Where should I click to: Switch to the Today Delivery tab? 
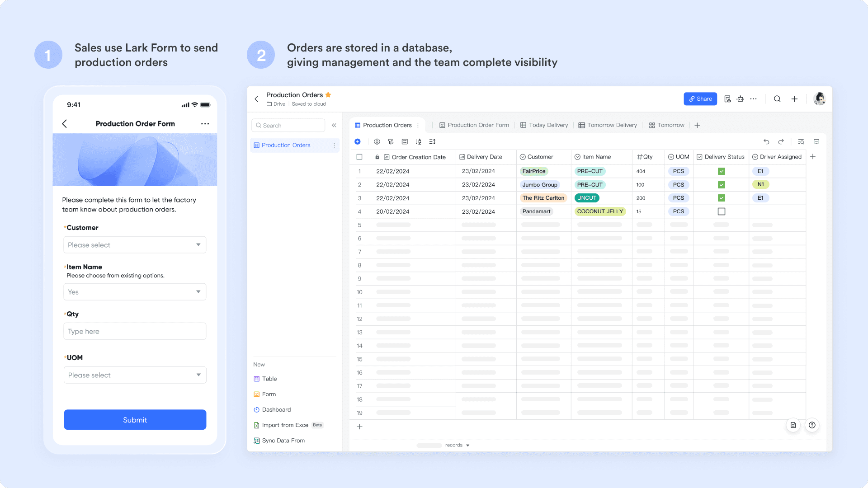point(544,125)
